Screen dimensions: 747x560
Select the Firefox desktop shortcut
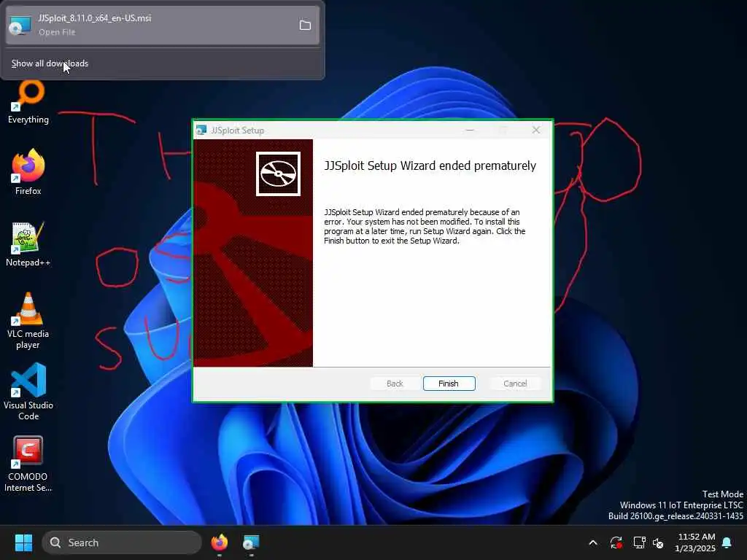pyautogui.click(x=28, y=172)
